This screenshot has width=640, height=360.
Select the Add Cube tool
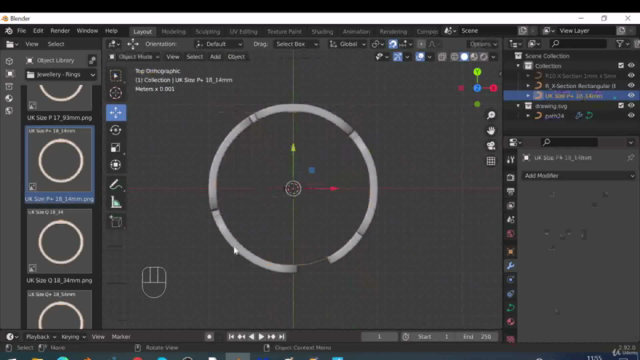click(x=116, y=222)
